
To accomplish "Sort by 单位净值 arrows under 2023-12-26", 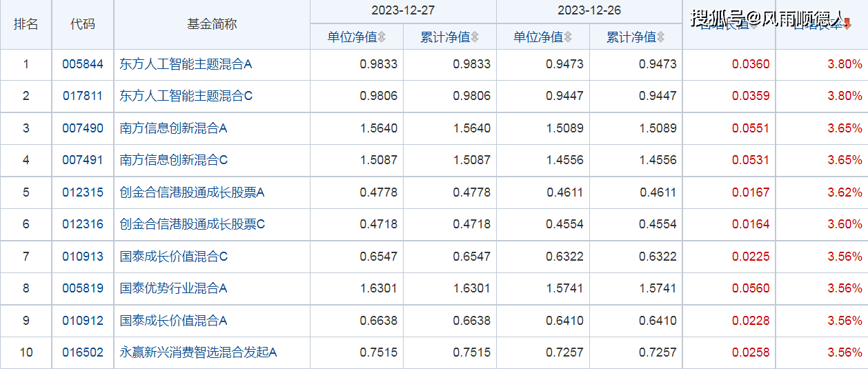I will click(x=567, y=37).
